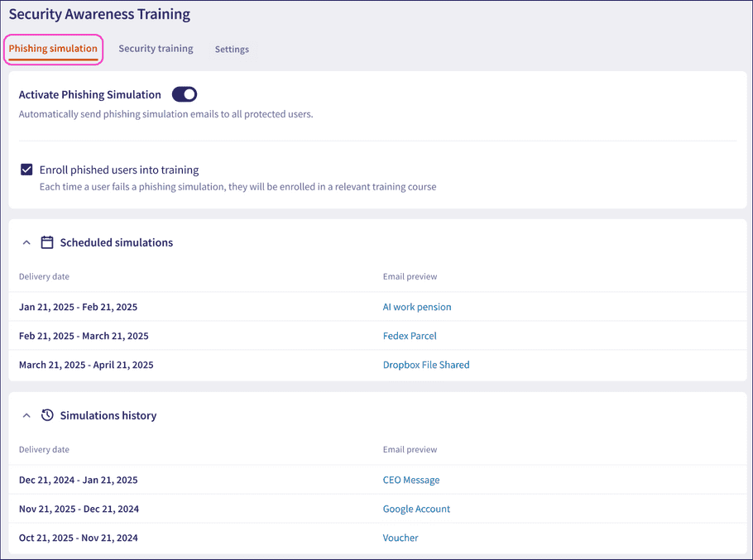Uncheck Enroll phished users into training
The image size is (753, 560).
click(x=26, y=169)
